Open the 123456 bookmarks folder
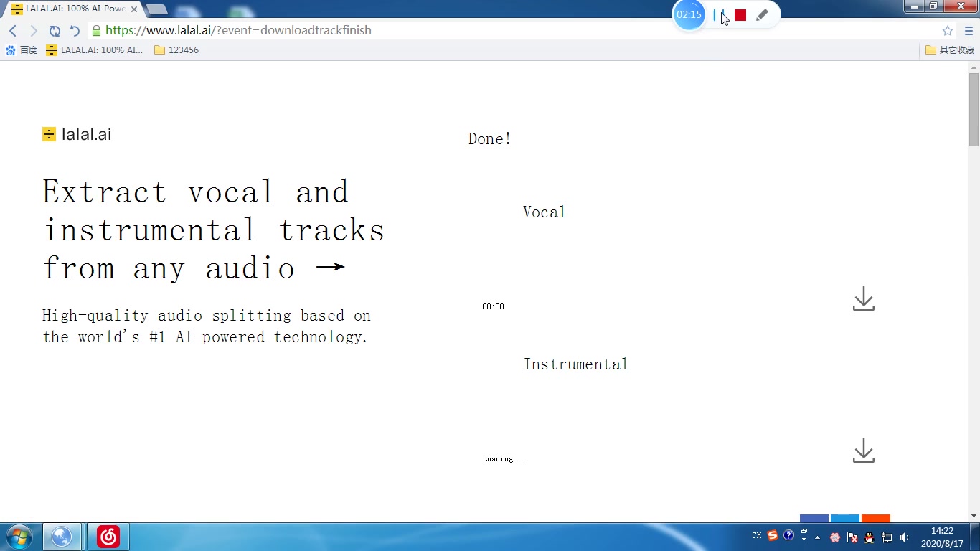 pos(176,50)
